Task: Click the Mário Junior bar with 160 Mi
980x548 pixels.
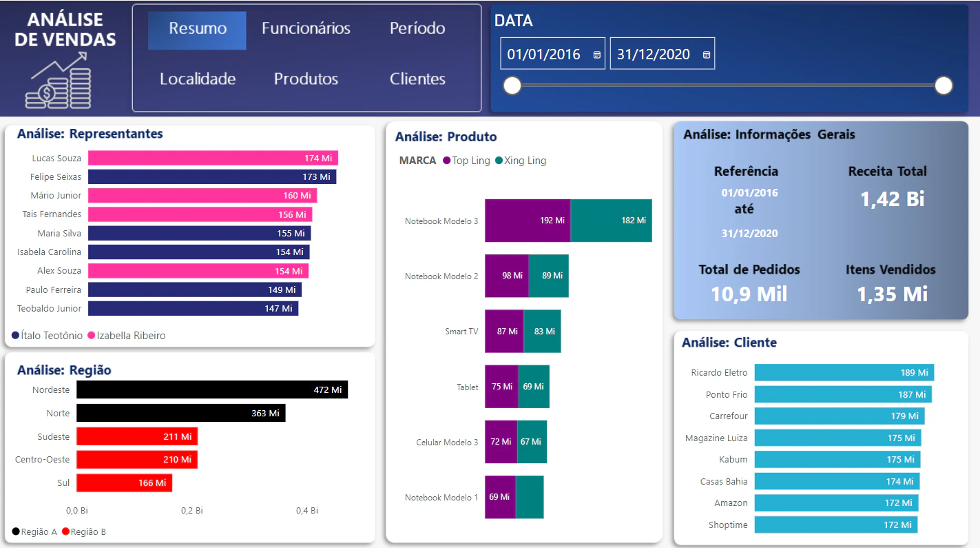Action: 202,196
